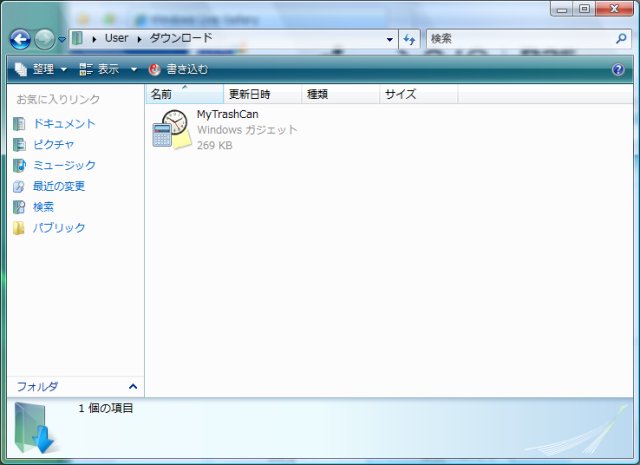640x465 pixels.
Task: Open 最近の変更 favorite link
Action: (59, 186)
